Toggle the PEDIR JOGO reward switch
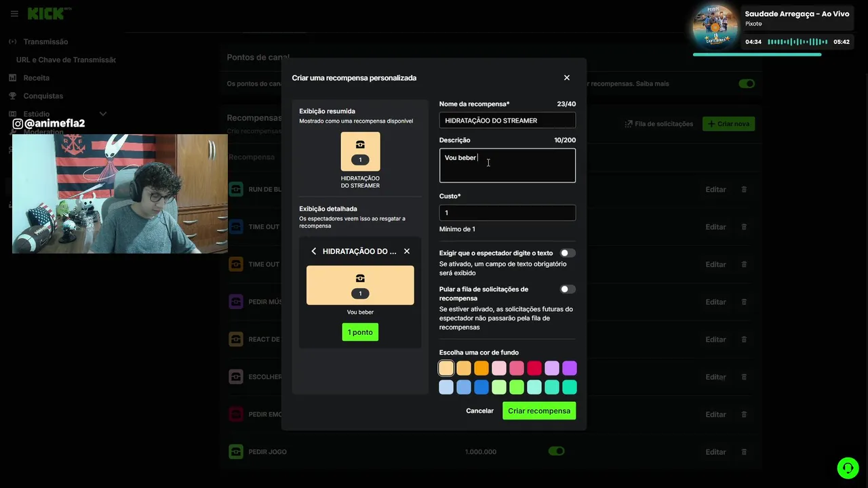Viewport: 868px width, 488px height. coord(557,451)
